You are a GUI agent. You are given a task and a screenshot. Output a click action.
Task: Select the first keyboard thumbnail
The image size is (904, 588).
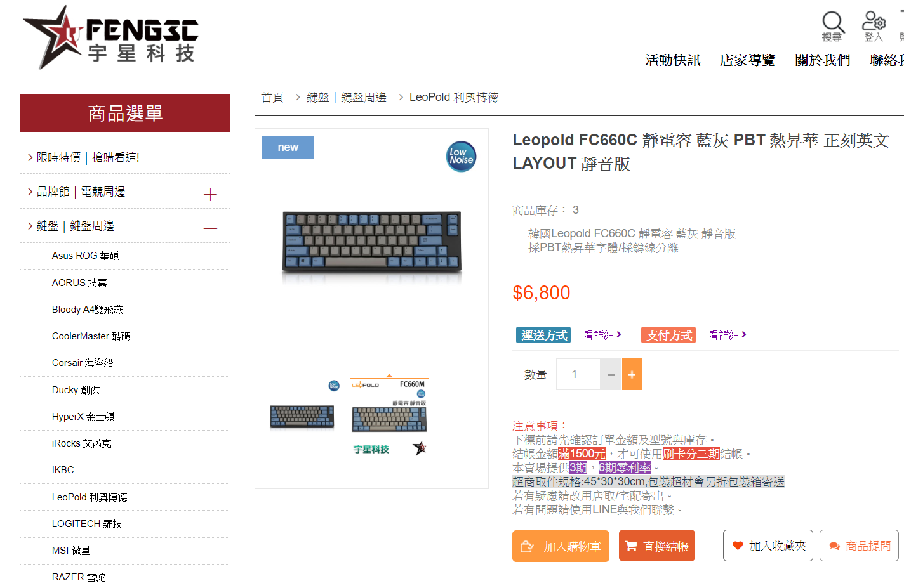pyautogui.click(x=302, y=417)
